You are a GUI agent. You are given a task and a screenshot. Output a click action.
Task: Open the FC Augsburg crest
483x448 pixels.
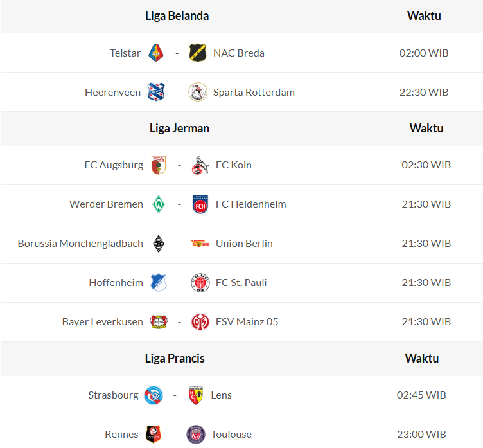[x=159, y=165]
